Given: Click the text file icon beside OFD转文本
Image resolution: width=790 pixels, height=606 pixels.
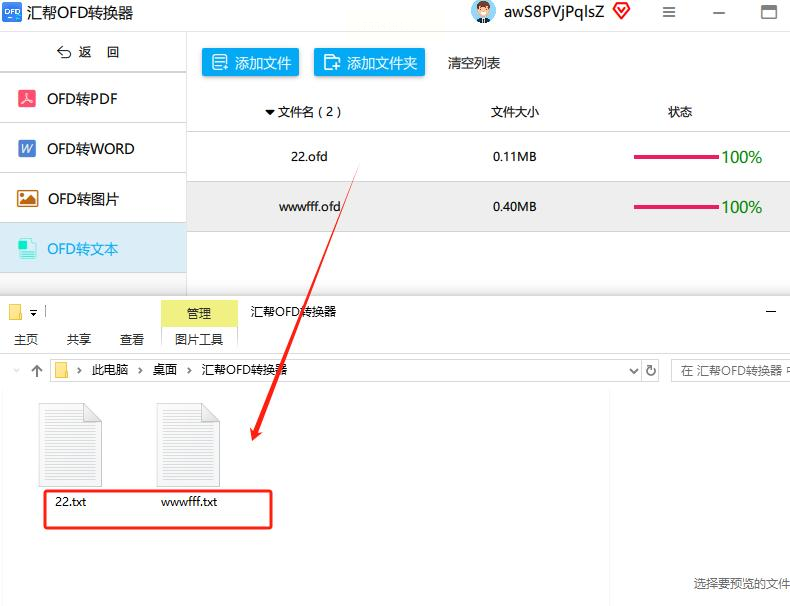Looking at the screenshot, I should [27, 249].
